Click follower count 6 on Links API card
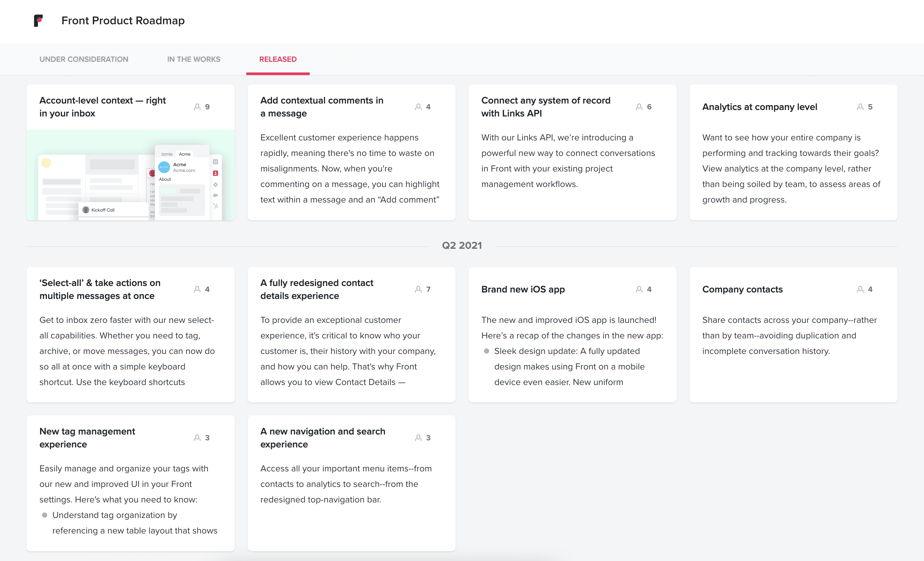This screenshot has height=561, width=924. (x=649, y=107)
